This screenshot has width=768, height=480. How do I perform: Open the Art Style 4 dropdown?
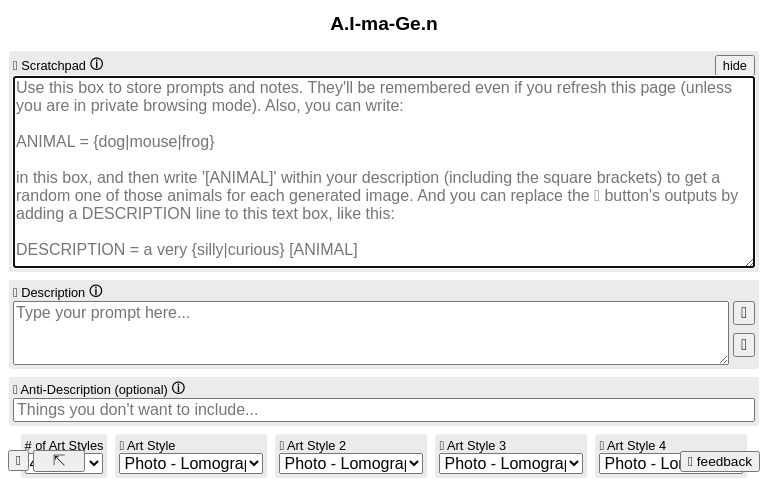pyautogui.click(x=640, y=463)
